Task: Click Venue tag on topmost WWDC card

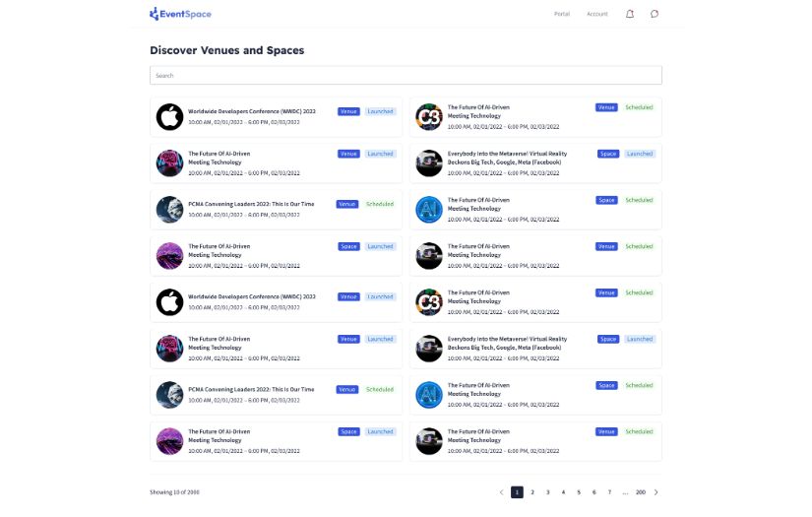Action: click(348, 111)
